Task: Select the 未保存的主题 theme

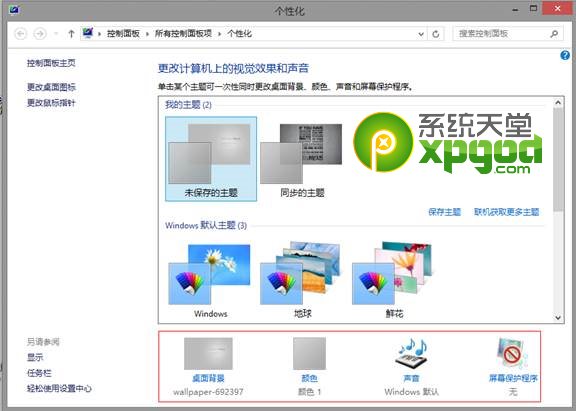Action: 211,159
